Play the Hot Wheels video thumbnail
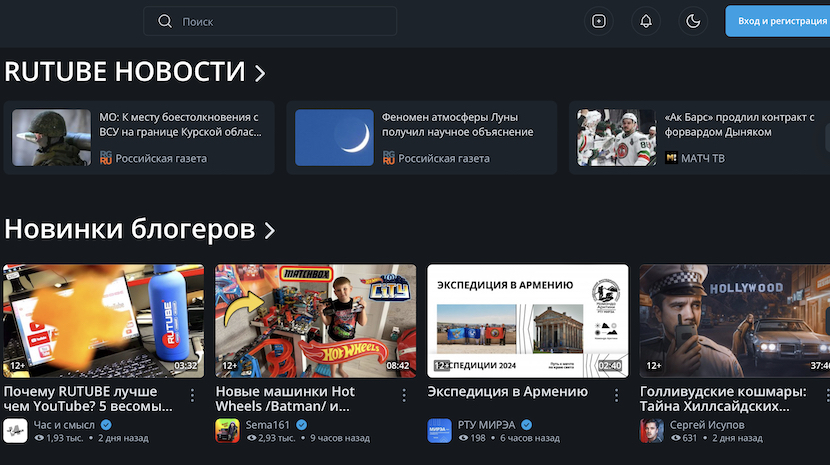The height and width of the screenshot is (465, 830). (x=315, y=321)
